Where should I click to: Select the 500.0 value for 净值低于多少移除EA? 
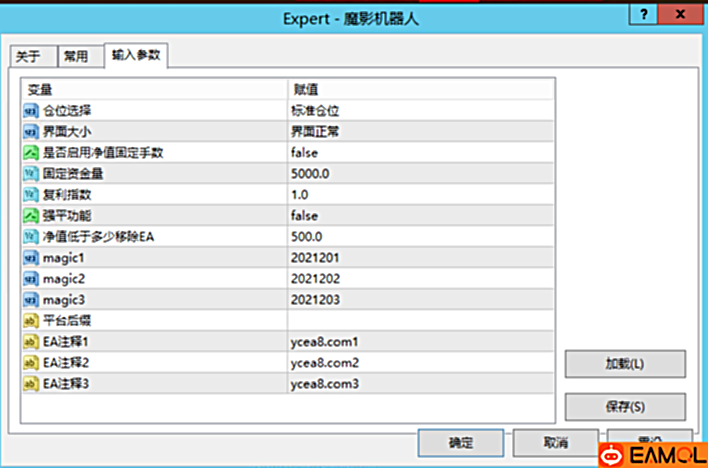pos(306,237)
